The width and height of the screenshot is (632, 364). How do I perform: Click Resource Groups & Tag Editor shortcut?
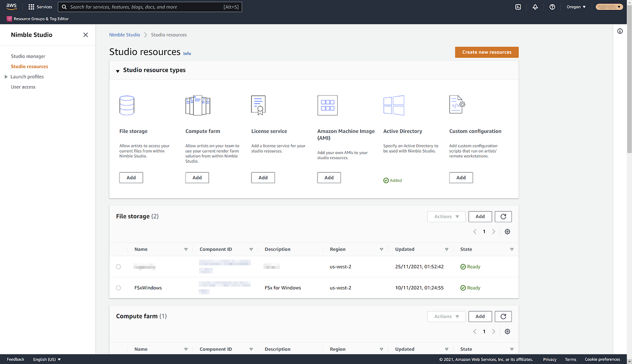(x=37, y=19)
